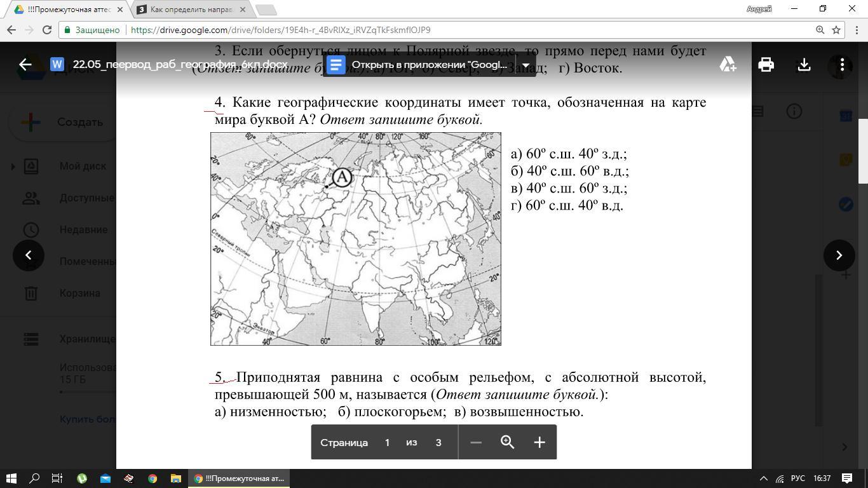Image resolution: width=868 pixels, height=488 pixels.
Task: Open with Google Docs dropdown arrow
Action: click(526, 65)
